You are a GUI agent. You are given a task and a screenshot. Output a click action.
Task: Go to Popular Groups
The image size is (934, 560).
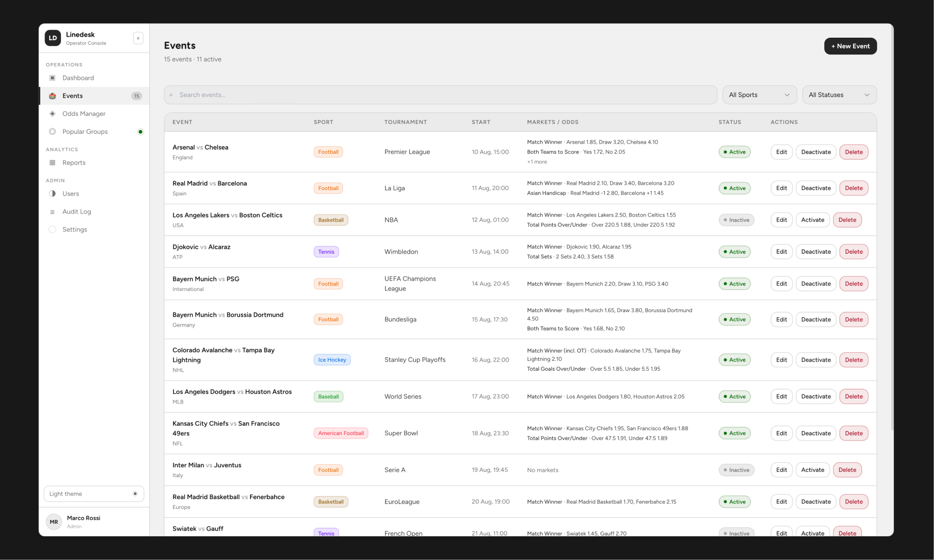[94, 131]
